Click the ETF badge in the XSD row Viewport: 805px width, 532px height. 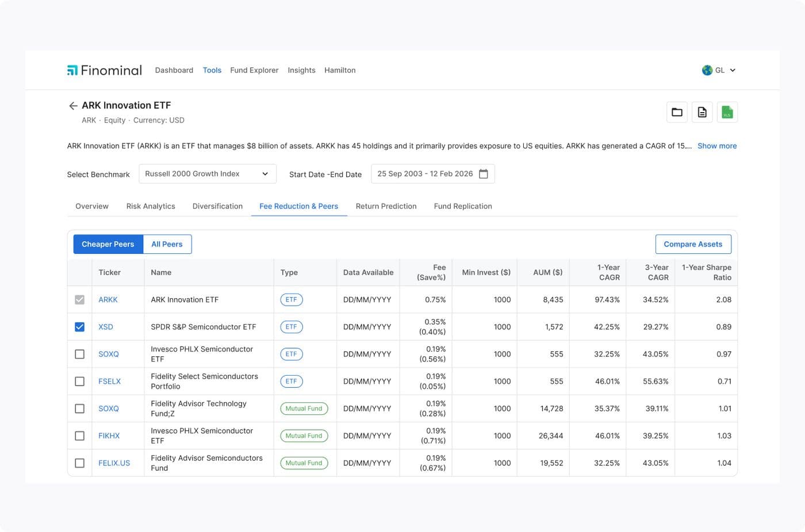(292, 327)
